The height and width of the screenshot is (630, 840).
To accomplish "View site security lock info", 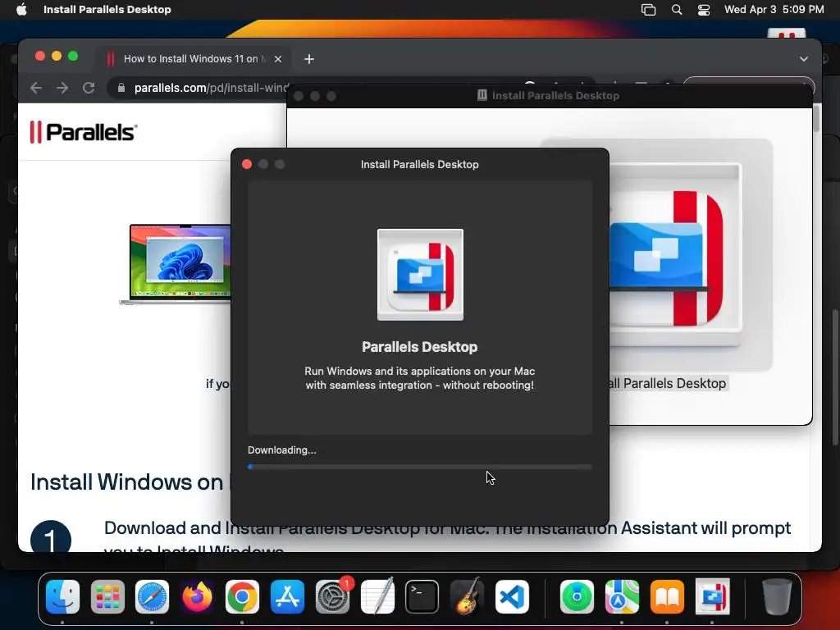I will [121, 87].
